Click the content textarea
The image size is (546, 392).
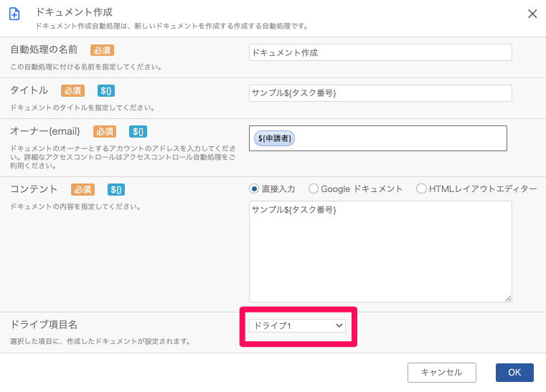pyautogui.click(x=380, y=251)
